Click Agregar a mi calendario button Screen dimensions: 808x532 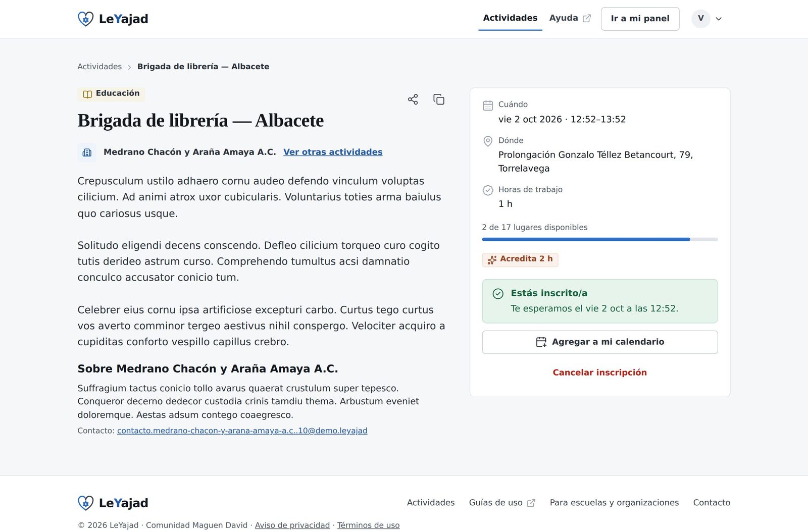(x=600, y=342)
